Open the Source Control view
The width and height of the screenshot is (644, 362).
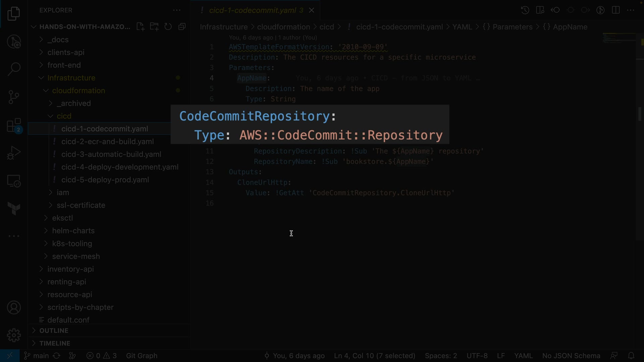[x=14, y=97]
